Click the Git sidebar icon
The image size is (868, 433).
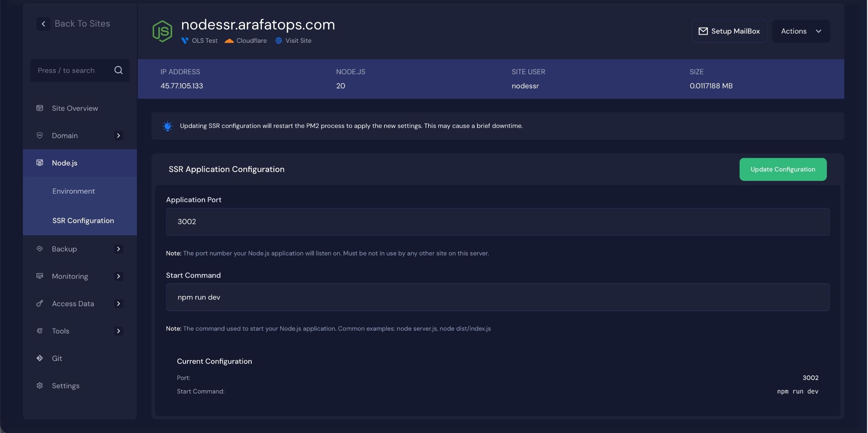[40, 358]
